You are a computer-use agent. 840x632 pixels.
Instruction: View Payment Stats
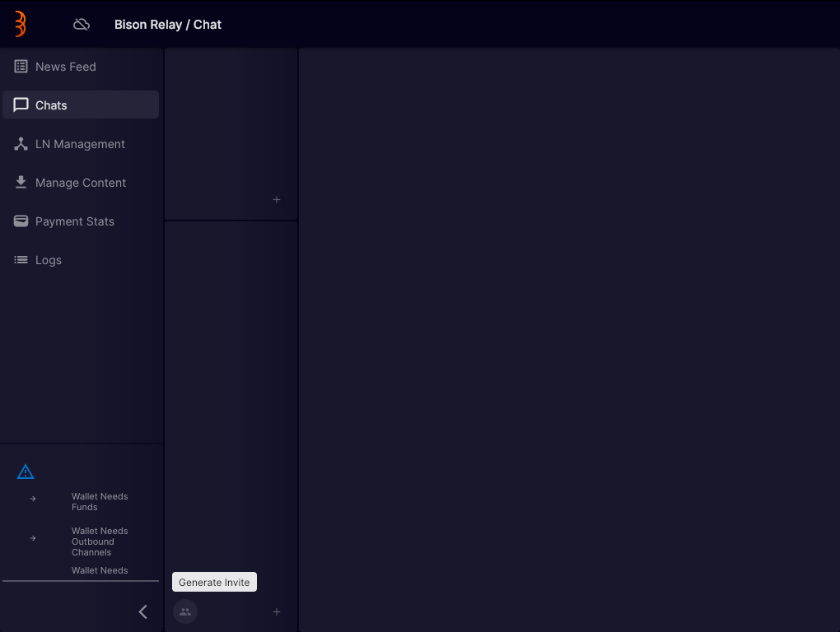click(81, 221)
